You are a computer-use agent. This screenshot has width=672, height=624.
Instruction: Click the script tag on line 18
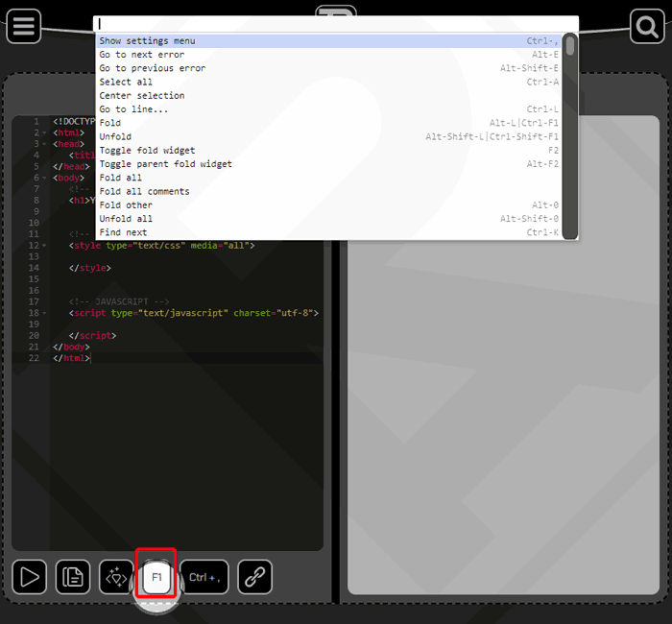point(194,313)
